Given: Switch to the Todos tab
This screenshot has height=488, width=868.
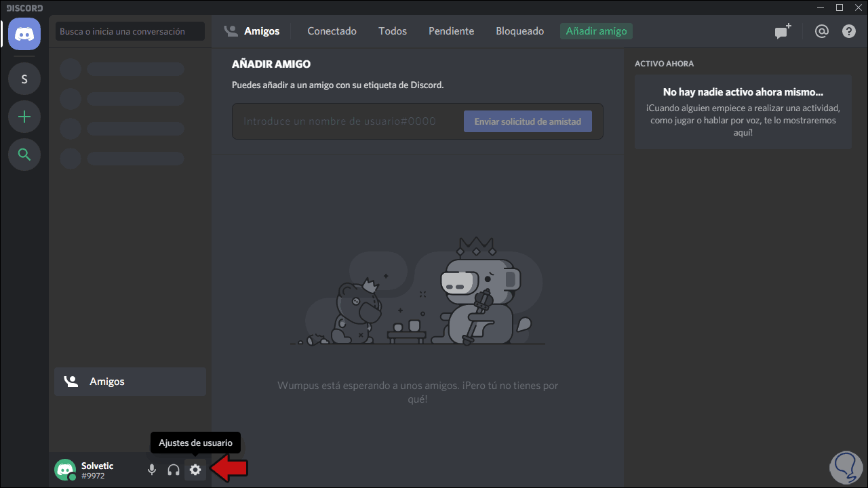Looking at the screenshot, I should pyautogui.click(x=393, y=31).
